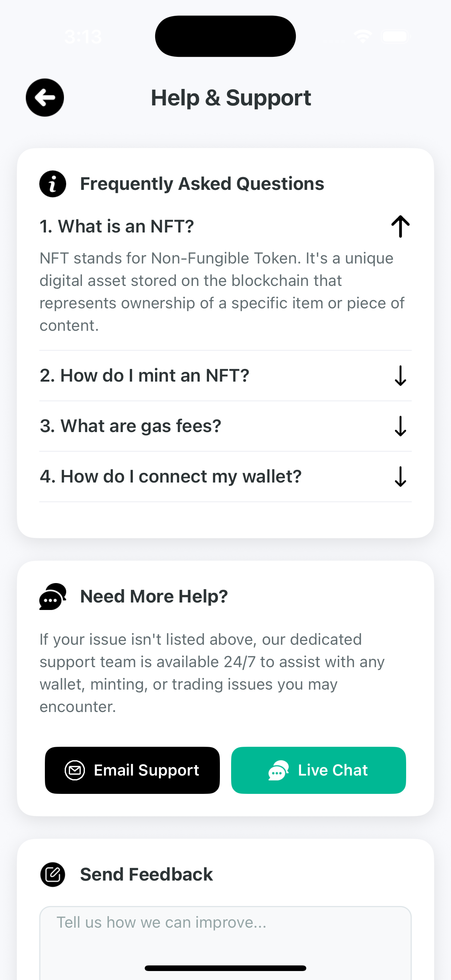Click the chat icon in Live Chat button

tap(278, 770)
